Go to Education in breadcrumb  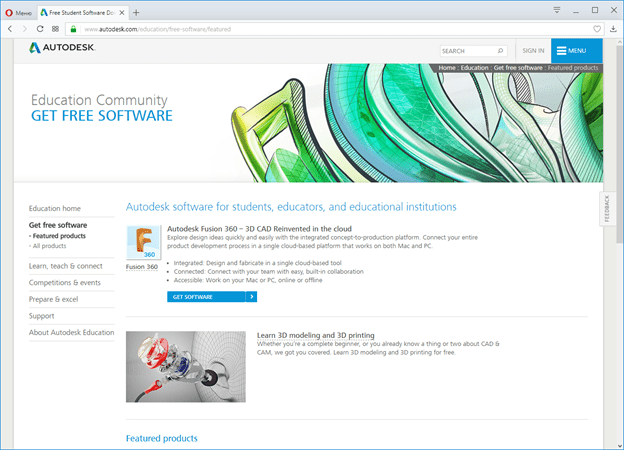[x=474, y=68]
